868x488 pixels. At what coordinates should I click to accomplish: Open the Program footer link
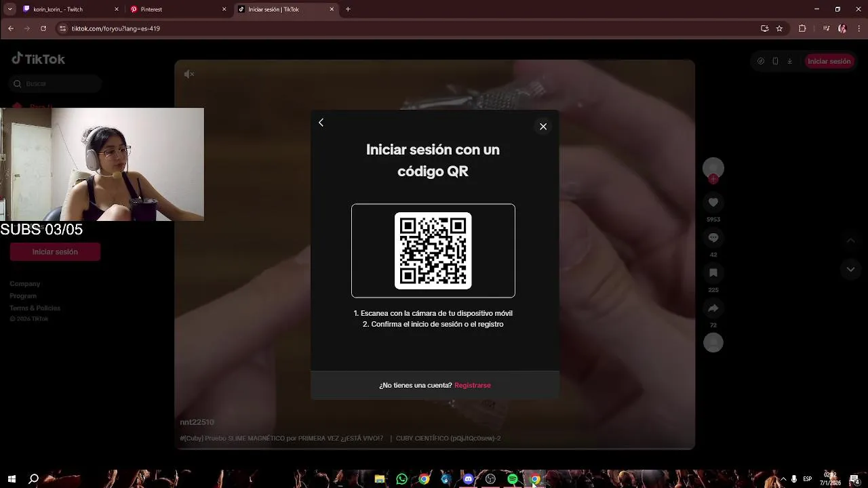tap(23, 296)
